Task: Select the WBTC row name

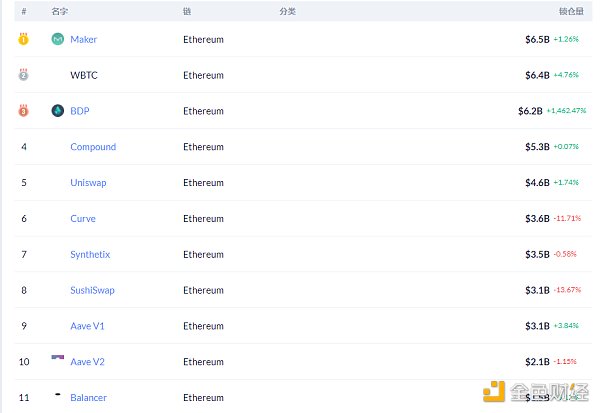Action: tap(84, 75)
